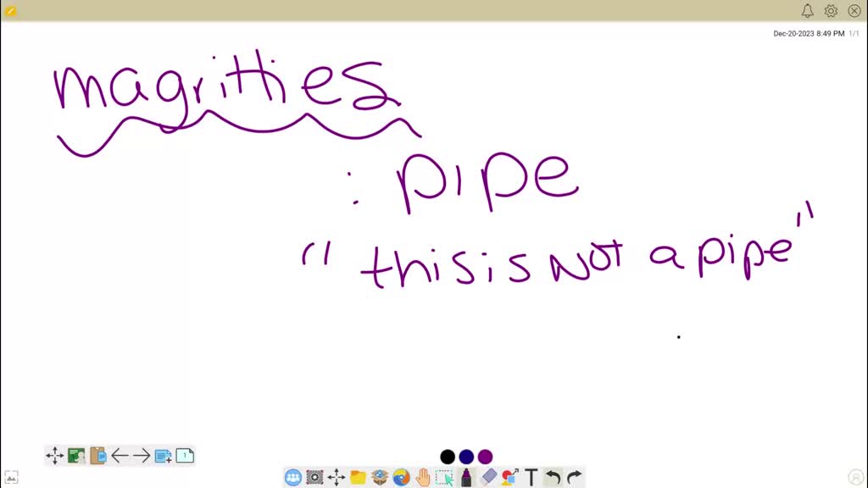The height and width of the screenshot is (488, 868).
Task: Select the marker pen tool
Action: 466,477
